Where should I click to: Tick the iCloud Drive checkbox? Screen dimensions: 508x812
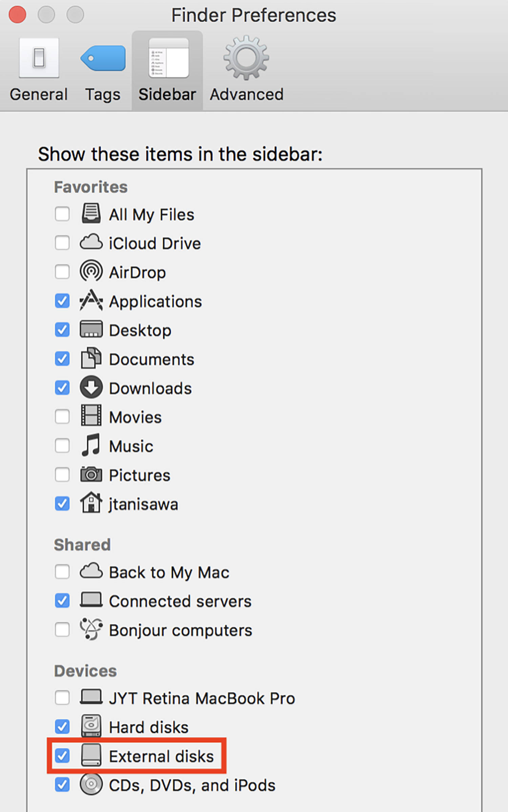(62, 243)
